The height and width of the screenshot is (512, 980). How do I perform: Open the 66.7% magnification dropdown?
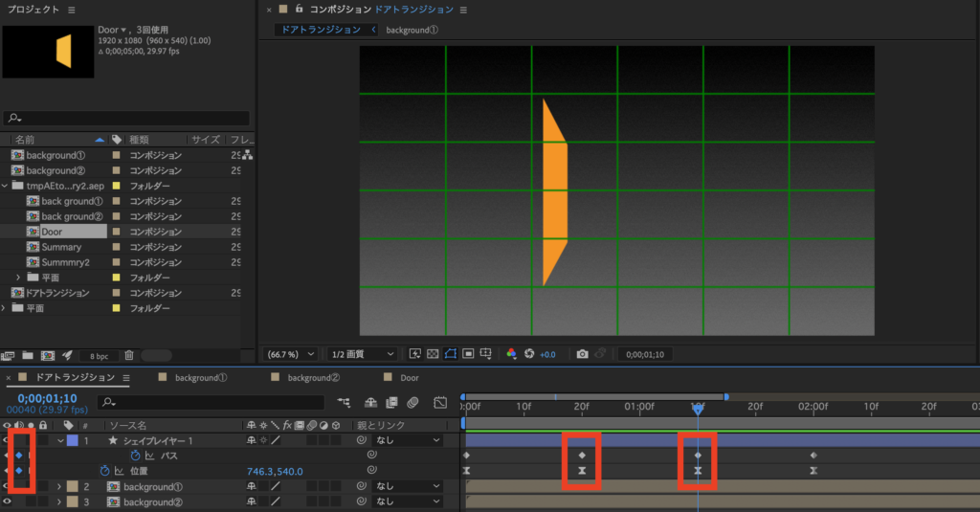click(x=291, y=354)
